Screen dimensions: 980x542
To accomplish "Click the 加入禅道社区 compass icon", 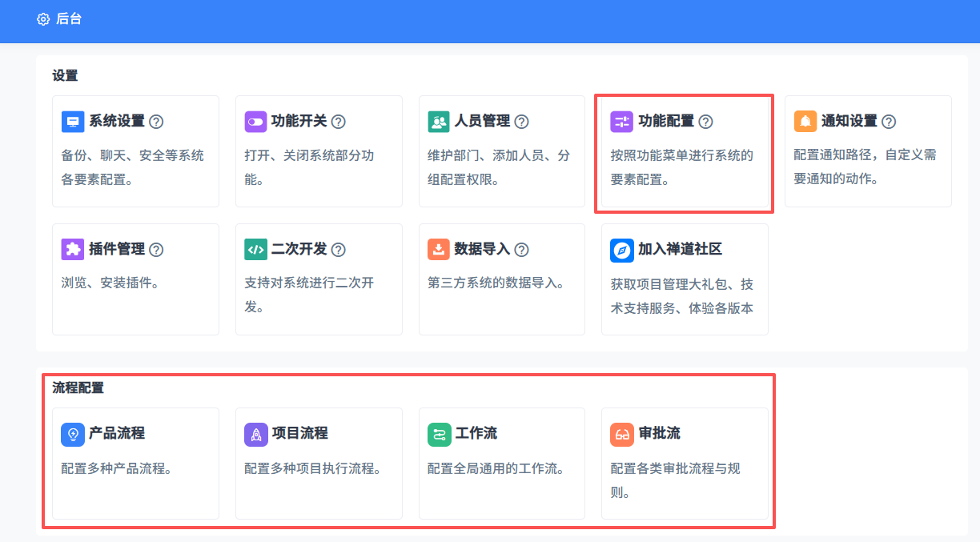I will pyautogui.click(x=622, y=250).
